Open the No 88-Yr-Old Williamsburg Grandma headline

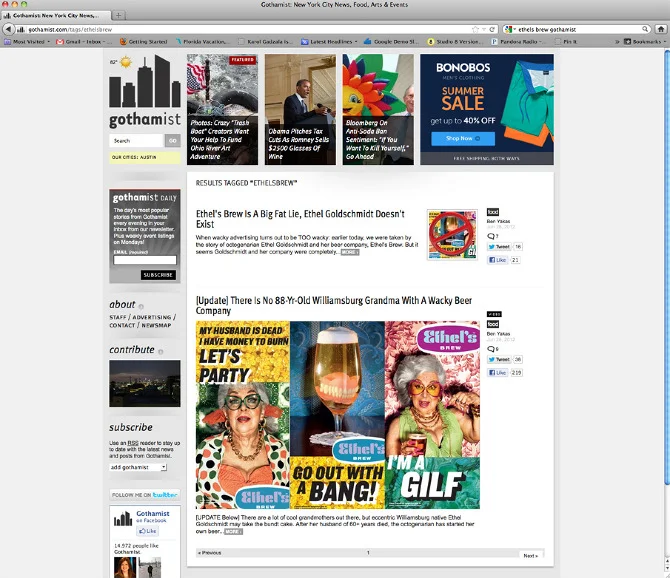pyautogui.click(x=334, y=305)
